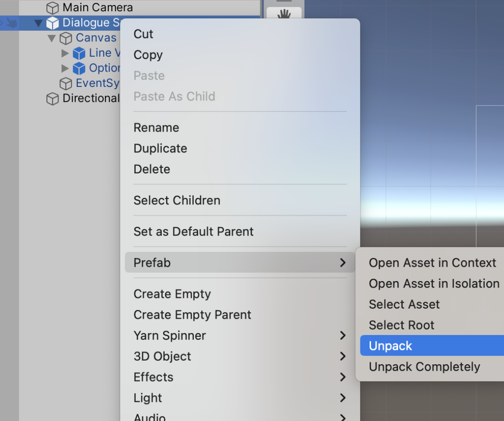Choose Unpack from the Prefab submenu

[x=391, y=346]
